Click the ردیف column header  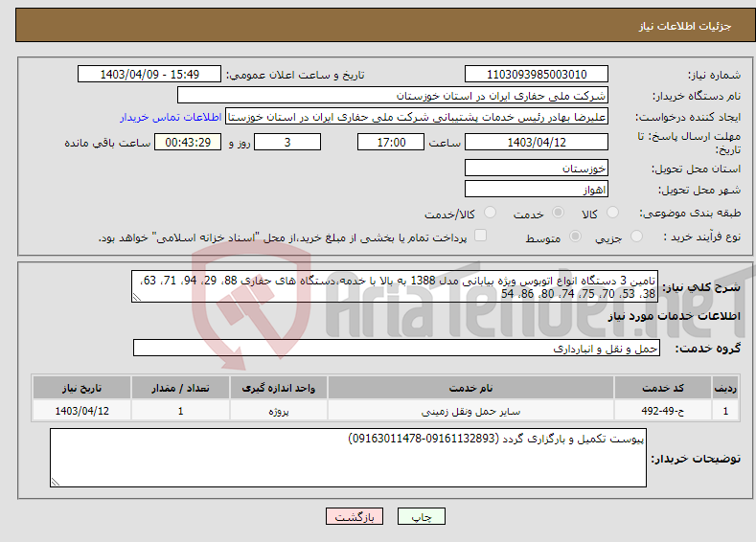725,388
